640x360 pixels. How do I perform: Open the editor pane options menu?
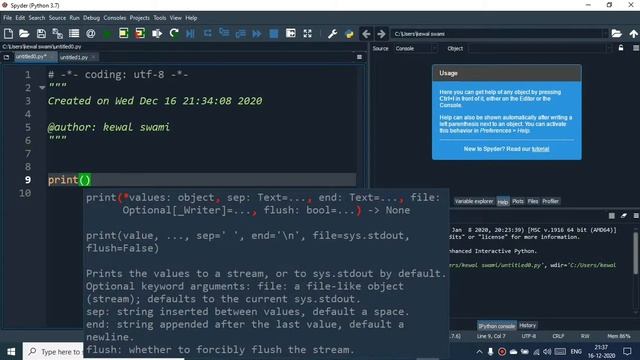click(x=359, y=57)
